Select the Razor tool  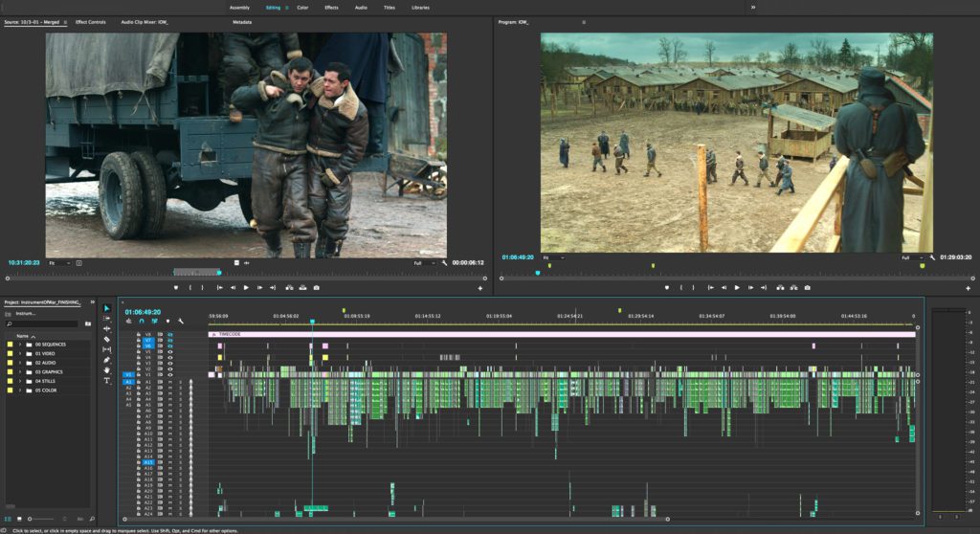107,339
